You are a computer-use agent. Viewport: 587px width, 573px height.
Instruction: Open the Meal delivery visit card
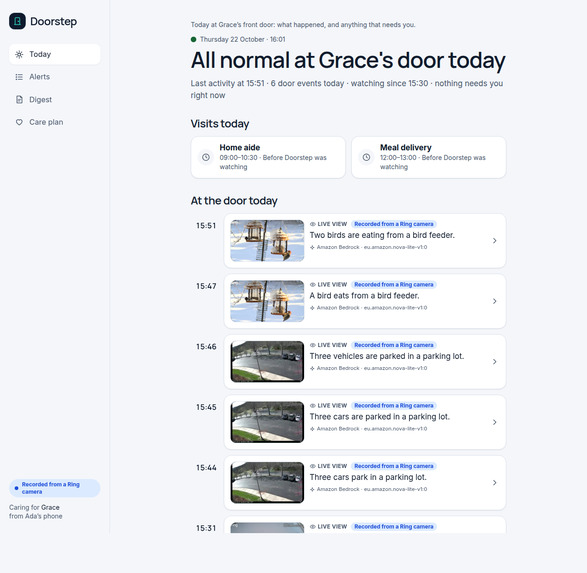tap(429, 157)
